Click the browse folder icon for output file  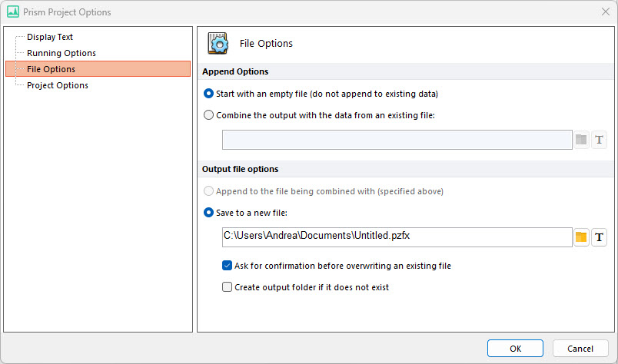(x=581, y=237)
